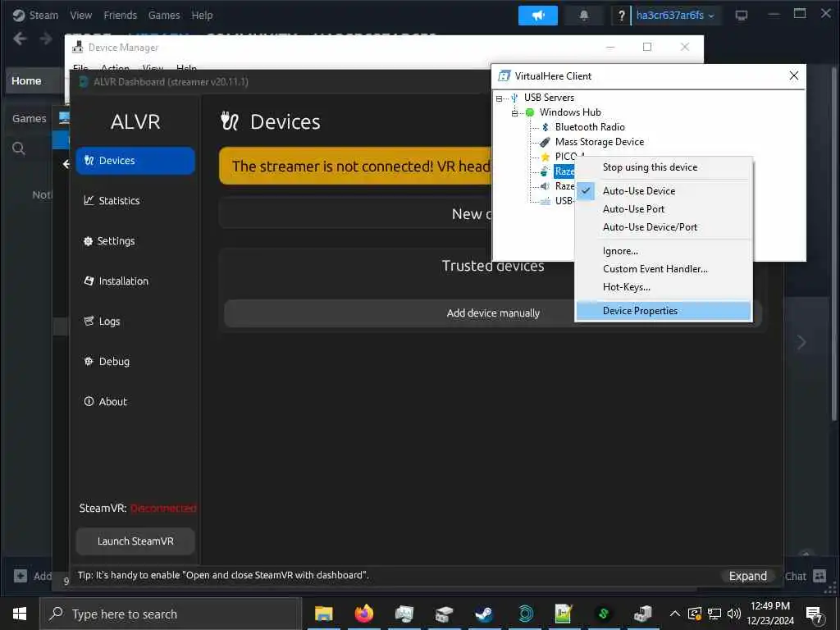Open the Steam menu in Steam window
Screen dimensions: 840x630
(43, 15)
